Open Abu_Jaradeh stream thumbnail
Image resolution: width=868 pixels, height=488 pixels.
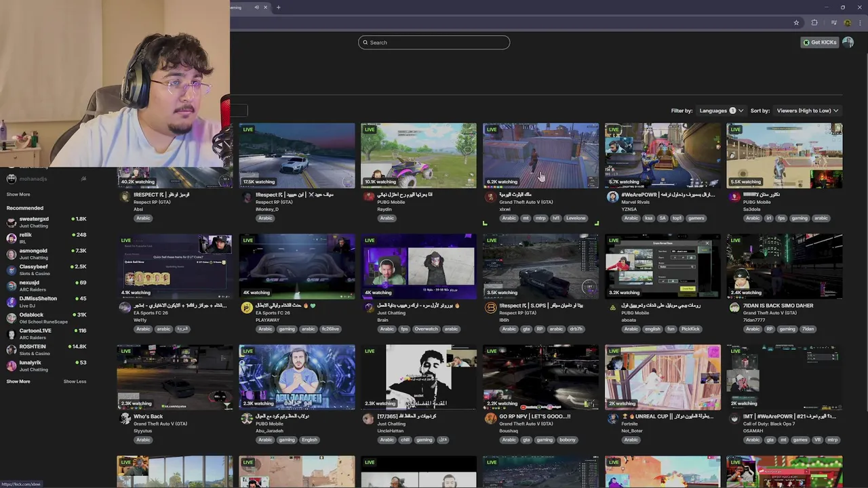[x=296, y=378]
